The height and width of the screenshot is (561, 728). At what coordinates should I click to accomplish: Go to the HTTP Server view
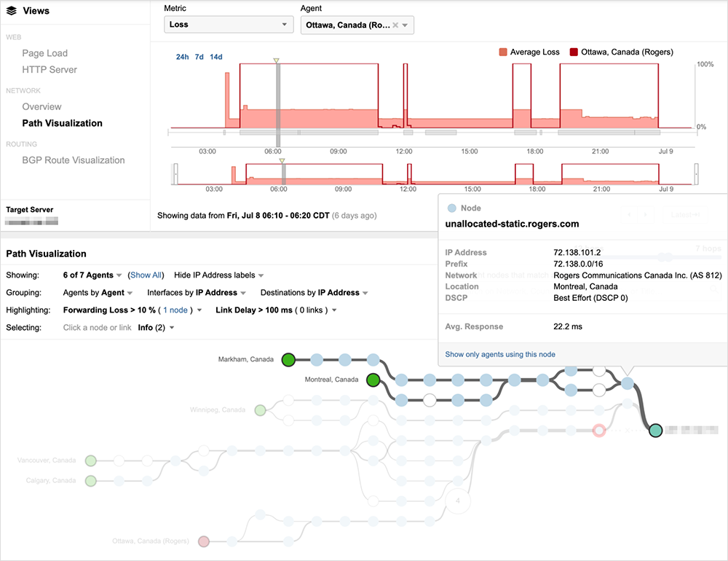50,70
